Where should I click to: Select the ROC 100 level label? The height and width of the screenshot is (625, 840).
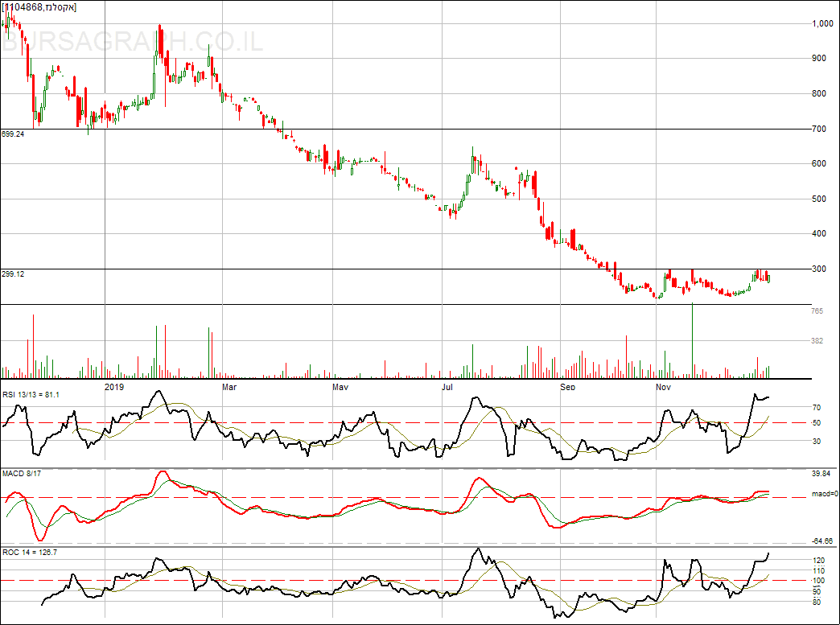tap(818, 581)
